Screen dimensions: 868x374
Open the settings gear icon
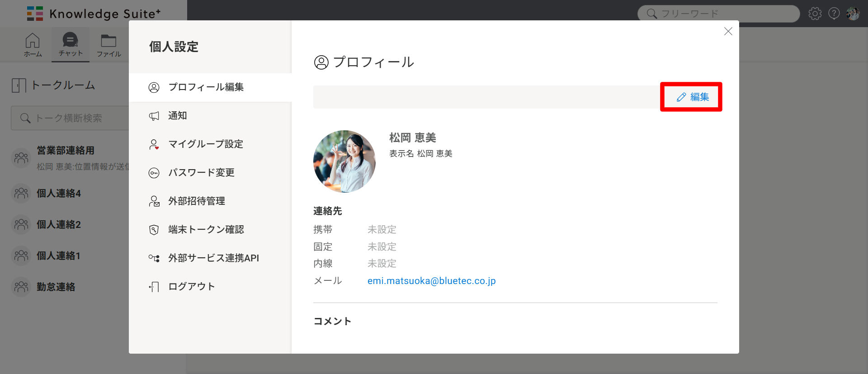click(x=815, y=14)
